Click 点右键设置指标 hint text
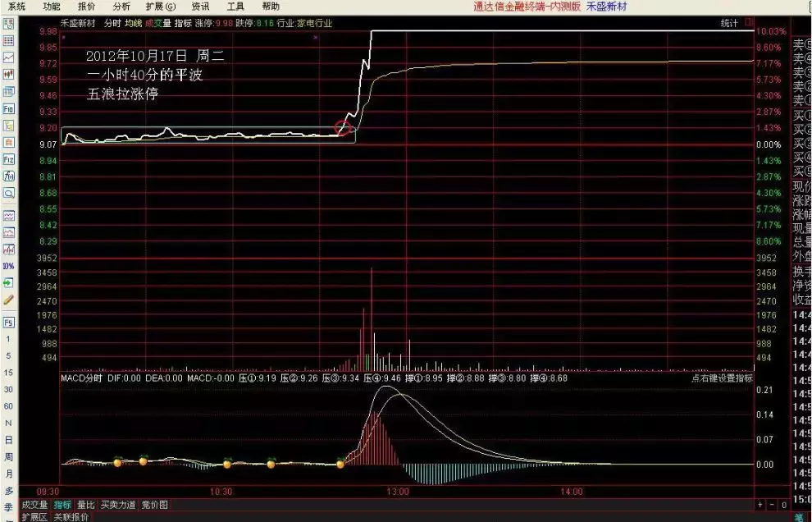 point(722,378)
